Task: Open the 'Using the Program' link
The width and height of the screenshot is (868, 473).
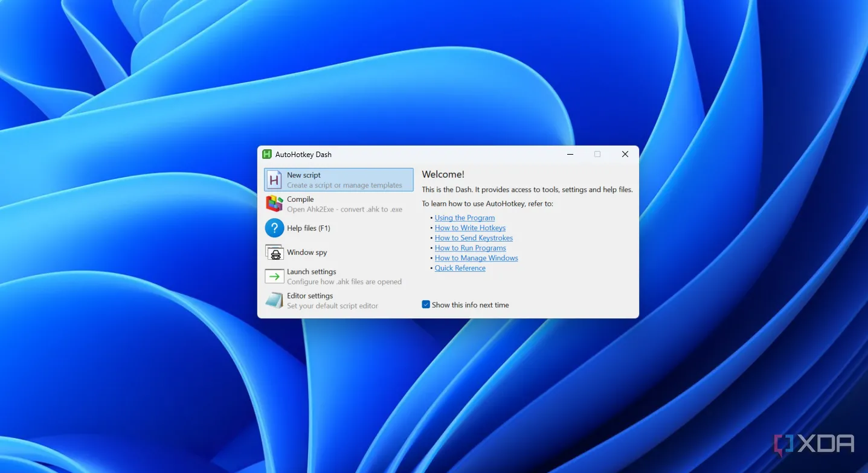Action: [x=465, y=218]
